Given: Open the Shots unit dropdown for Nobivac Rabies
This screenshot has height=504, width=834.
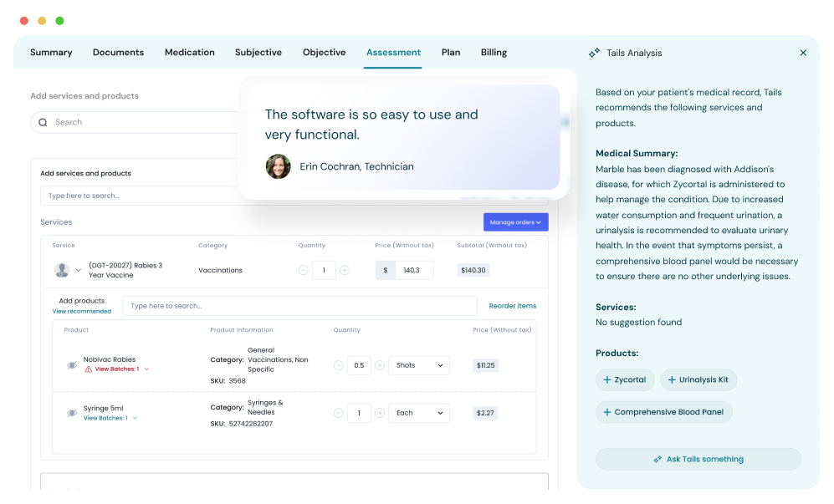Looking at the screenshot, I should [418, 365].
